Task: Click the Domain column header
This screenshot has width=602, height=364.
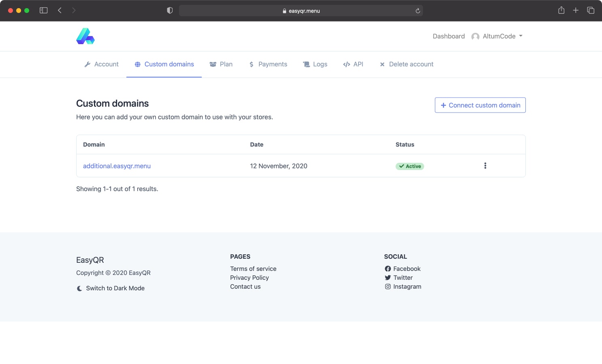Action: pos(94,145)
